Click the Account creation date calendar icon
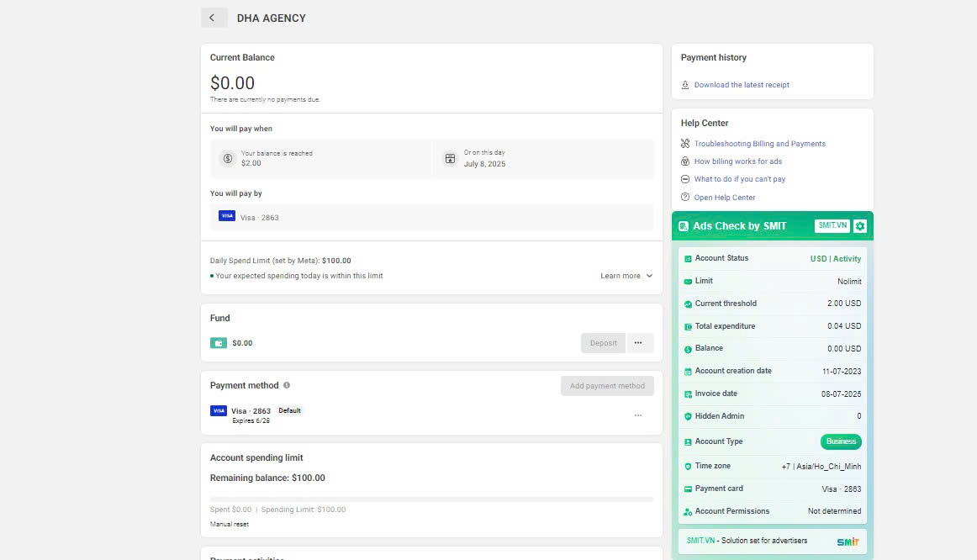This screenshot has width=977, height=560. 688,372
